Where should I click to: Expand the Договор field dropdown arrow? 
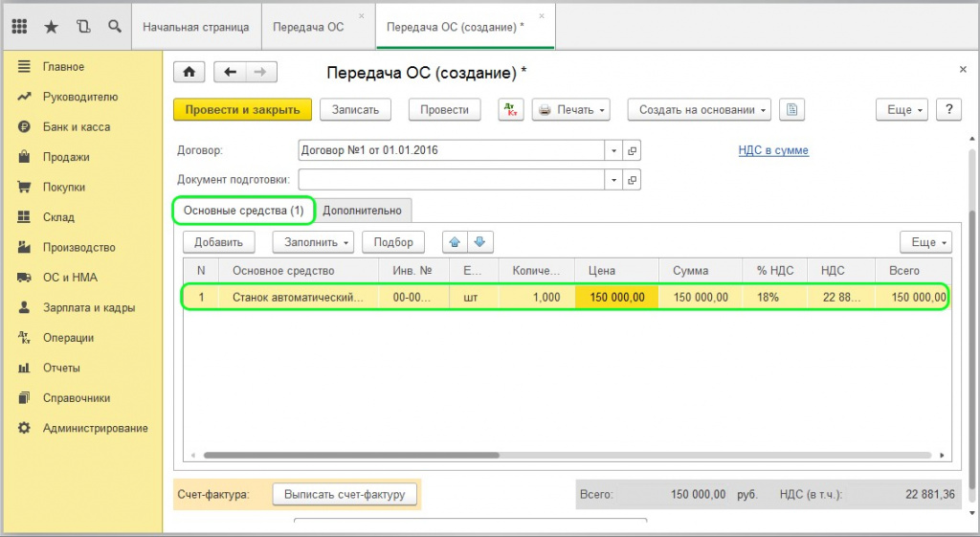(x=613, y=150)
